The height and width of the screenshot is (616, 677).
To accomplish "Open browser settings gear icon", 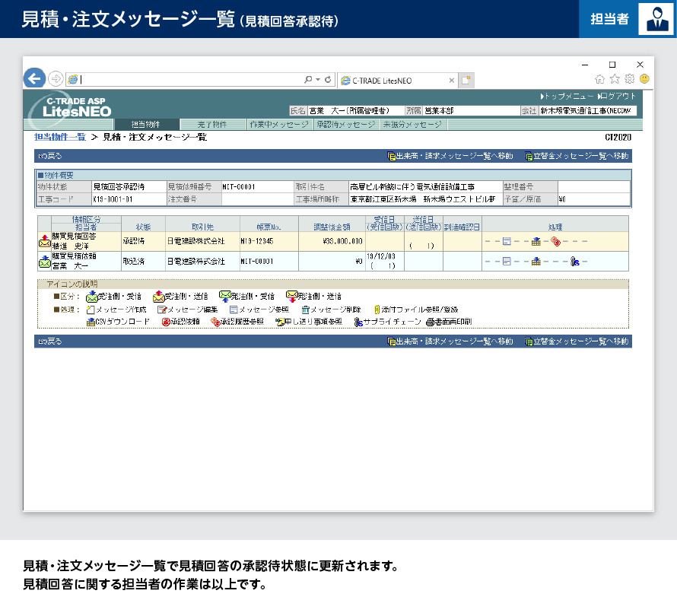I will point(629,79).
